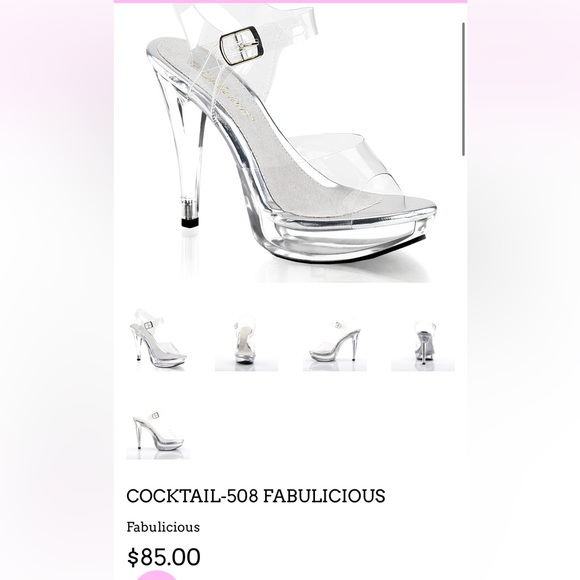
Task: Click the silver buckle in main image
Action: (x=242, y=46)
